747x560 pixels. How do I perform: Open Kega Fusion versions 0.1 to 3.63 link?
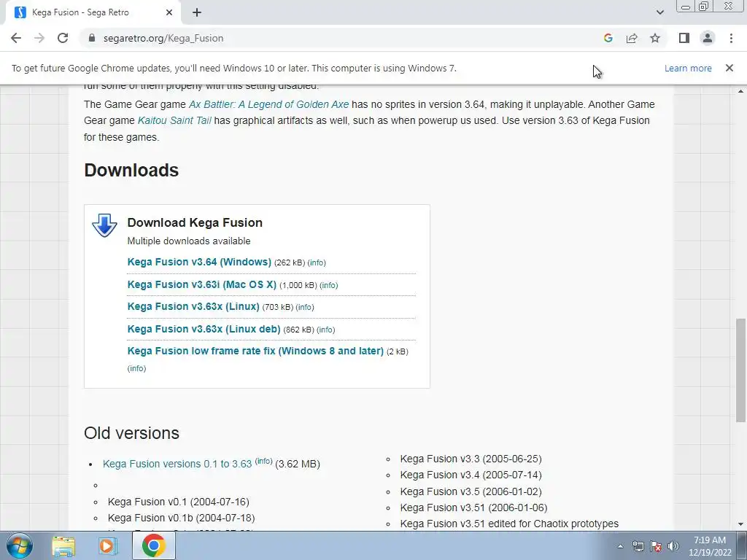click(177, 464)
